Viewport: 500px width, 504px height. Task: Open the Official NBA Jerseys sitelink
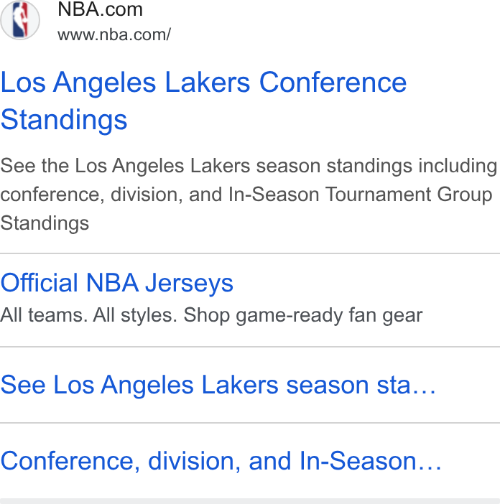(x=117, y=283)
